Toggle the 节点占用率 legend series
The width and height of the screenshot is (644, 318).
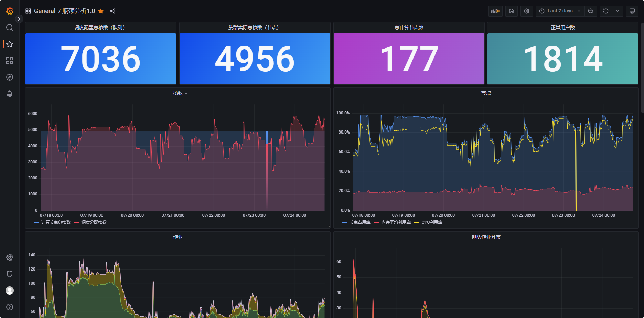tap(360, 222)
